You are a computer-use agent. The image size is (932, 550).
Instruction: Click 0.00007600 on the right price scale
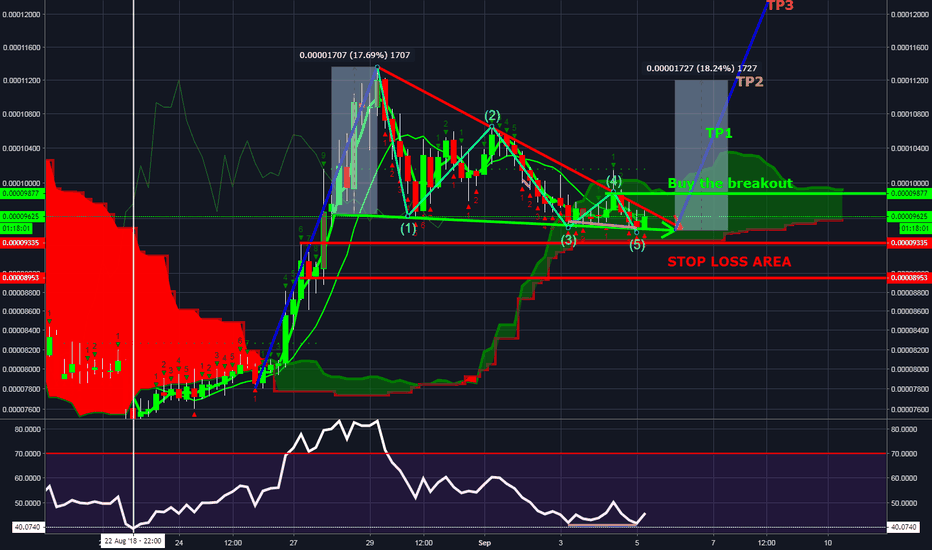coord(909,410)
